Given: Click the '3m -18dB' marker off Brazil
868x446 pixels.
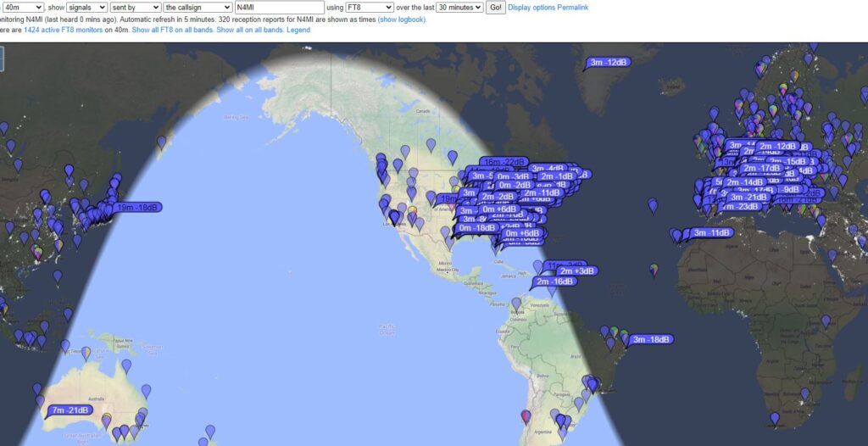Looking at the screenshot, I should (x=651, y=340).
